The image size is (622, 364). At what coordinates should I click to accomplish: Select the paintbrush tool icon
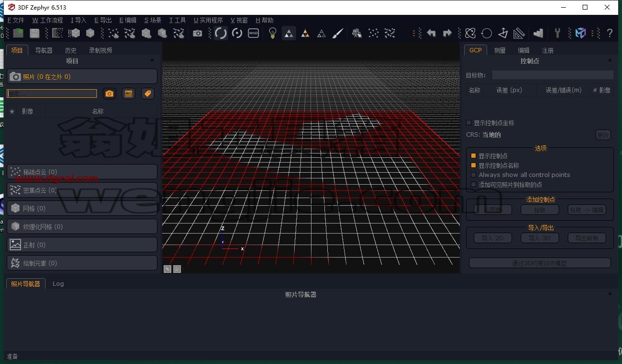point(338,33)
